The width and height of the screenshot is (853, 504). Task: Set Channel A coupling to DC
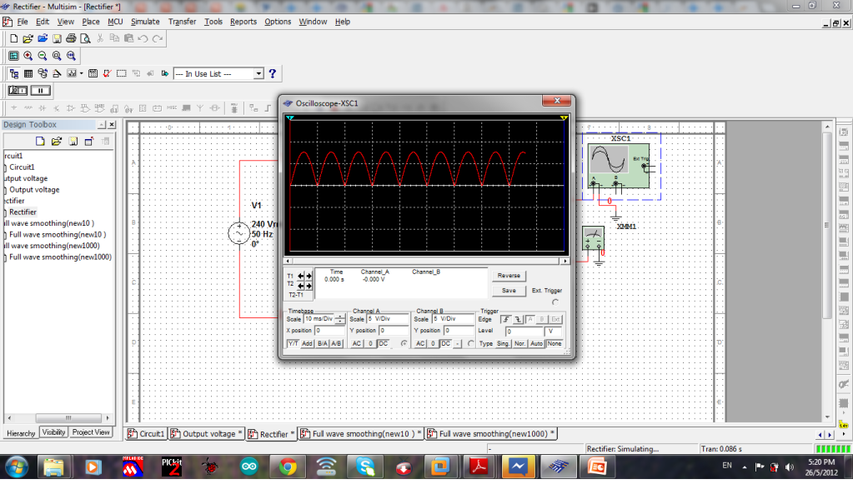coord(384,343)
